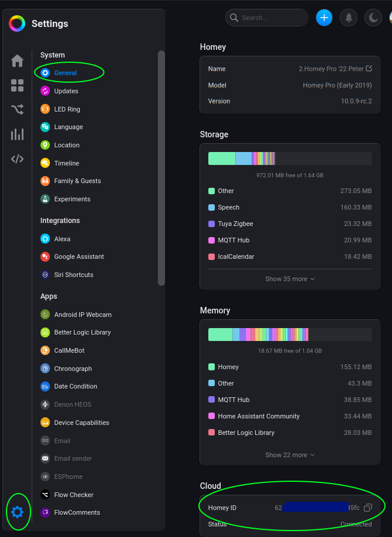Open the Developer tools code icon

pyautogui.click(x=17, y=159)
